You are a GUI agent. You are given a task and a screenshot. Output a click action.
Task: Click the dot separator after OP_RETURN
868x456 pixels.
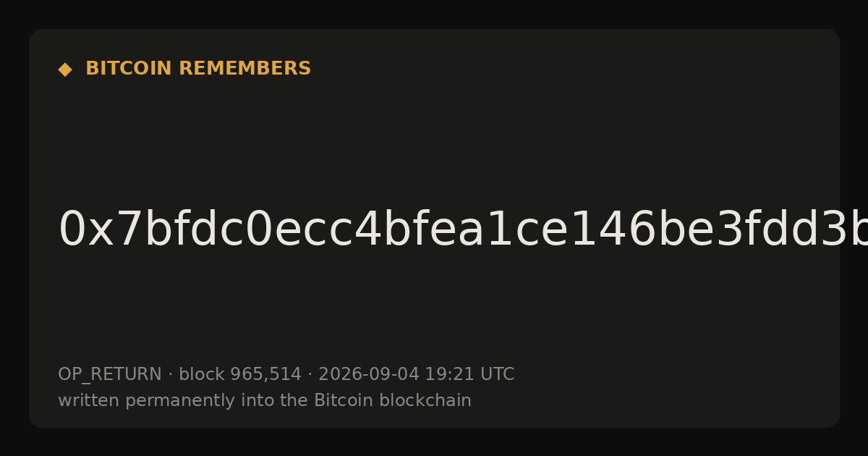[x=171, y=375]
